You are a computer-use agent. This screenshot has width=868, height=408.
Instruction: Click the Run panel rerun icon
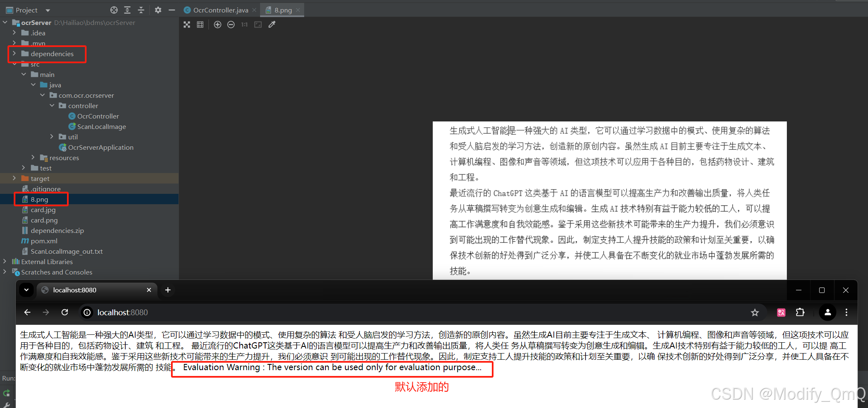click(6, 393)
